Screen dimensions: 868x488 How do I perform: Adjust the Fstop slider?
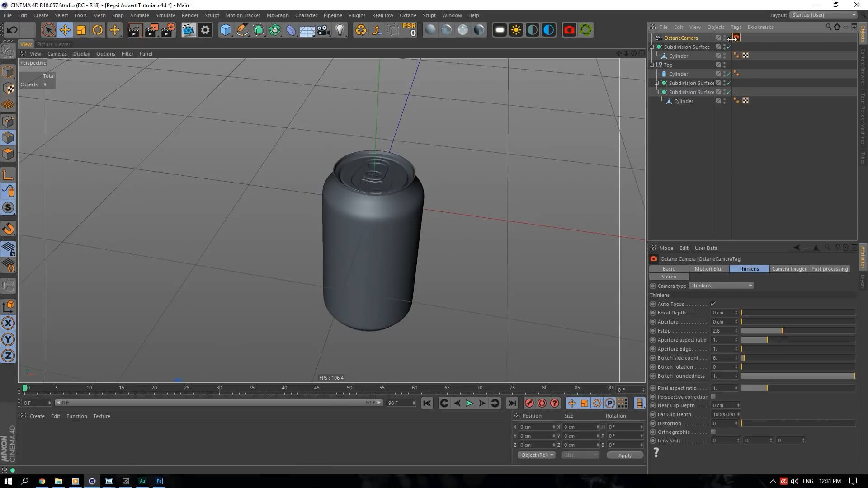tap(782, 331)
